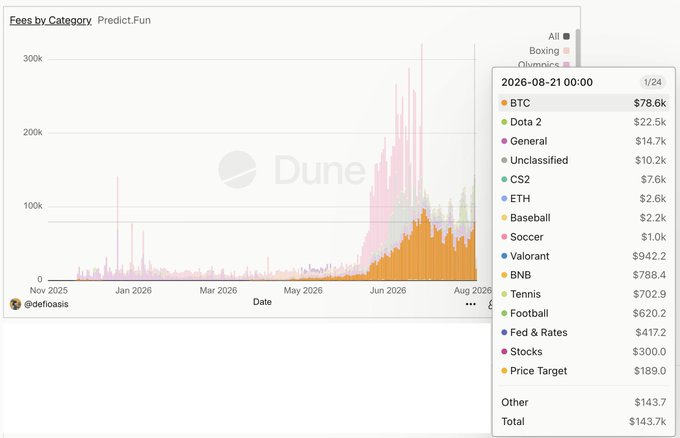Screen dimensions: 680x438
Task: Click the Predict.Fun subtitle label
Action: [x=124, y=20]
